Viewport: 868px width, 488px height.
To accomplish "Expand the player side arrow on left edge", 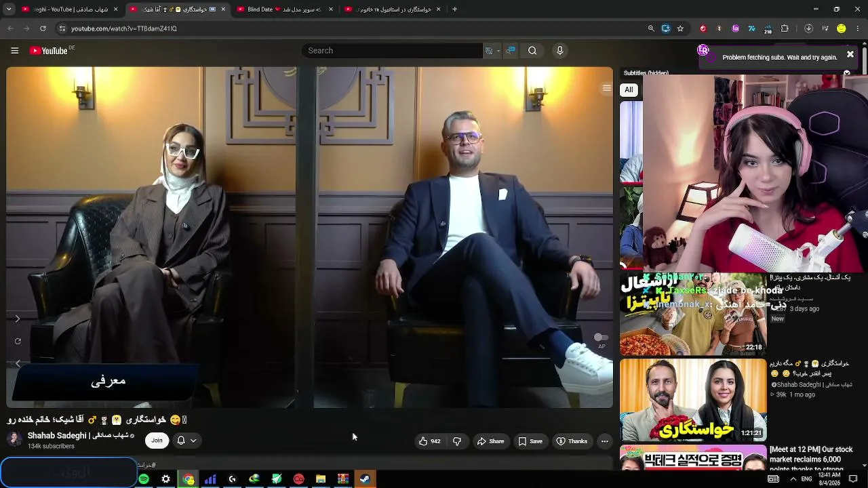I will 18,319.
